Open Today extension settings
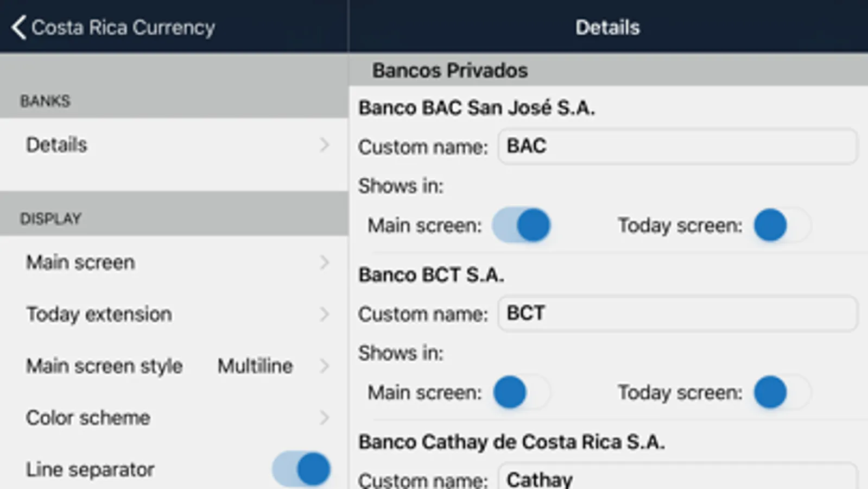The width and height of the screenshot is (868, 489). 99,314
